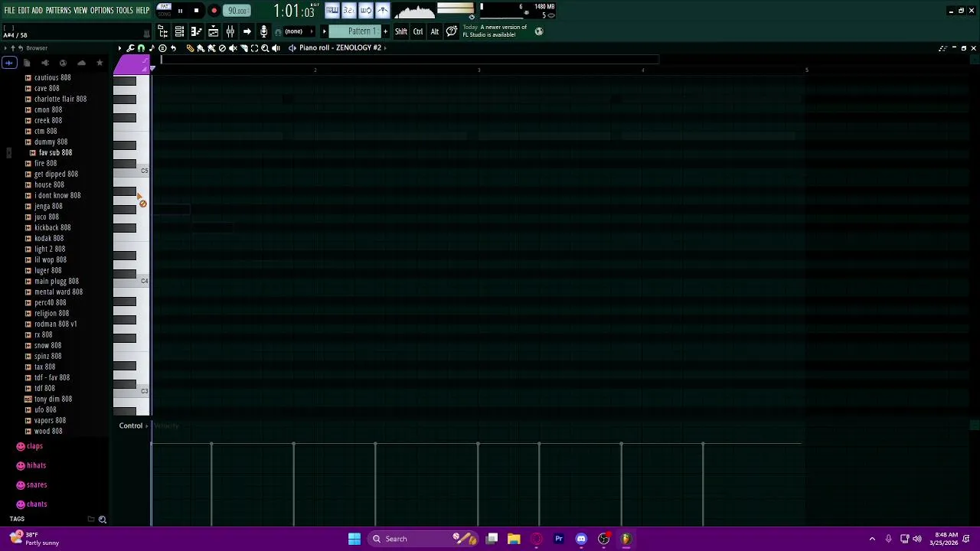Image resolution: width=980 pixels, height=551 pixels.
Task: Open the piano roll wrench tools icon
Action: click(x=130, y=47)
